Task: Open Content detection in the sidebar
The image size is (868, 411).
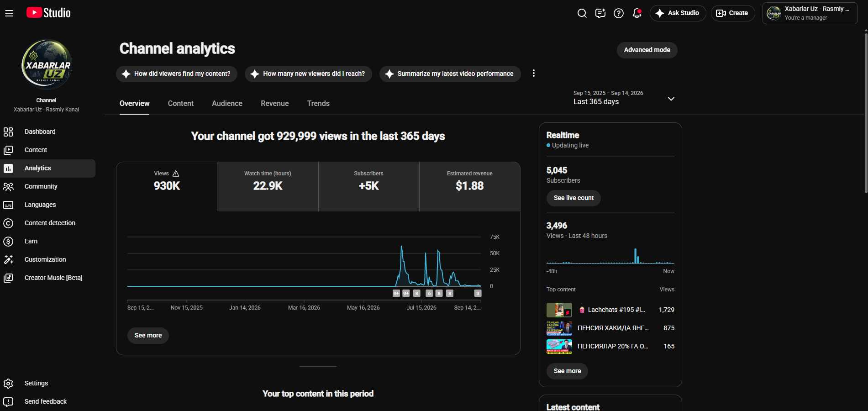Action: pyautogui.click(x=48, y=223)
